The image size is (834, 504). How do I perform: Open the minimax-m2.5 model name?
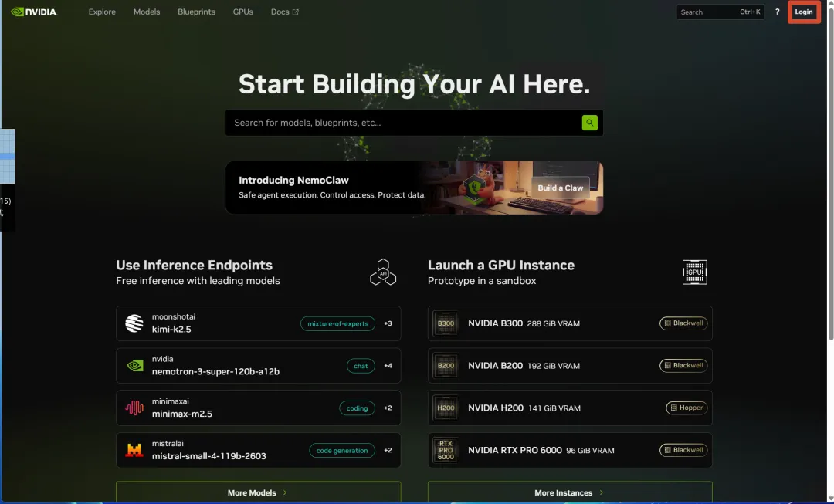coord(182,414)
